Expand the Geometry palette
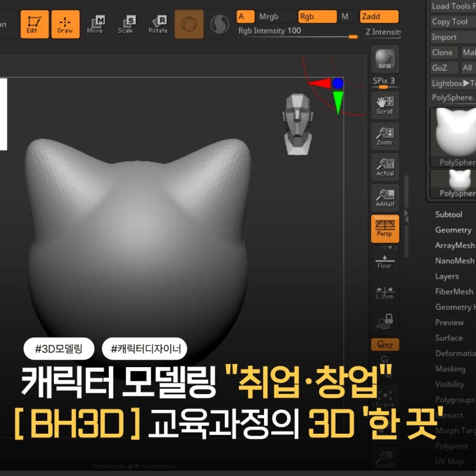Image resolution: width=476 pixels, height=476 pixels. click(x=453, y=230)
